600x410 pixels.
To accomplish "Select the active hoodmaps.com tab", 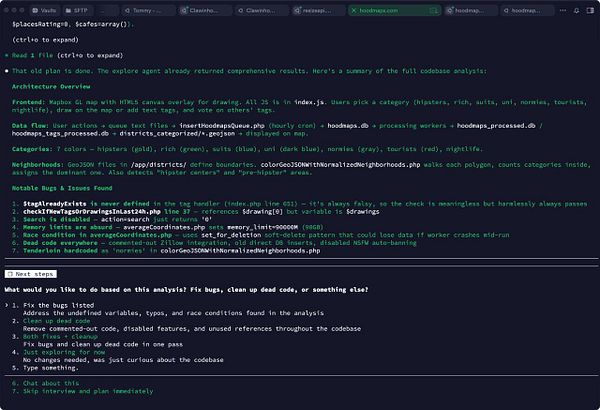I will coord(394,11).
